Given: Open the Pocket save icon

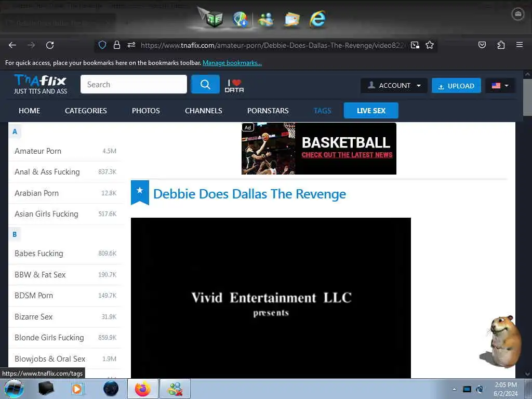Looking at the screenshot, I should (x=482, y=45).
